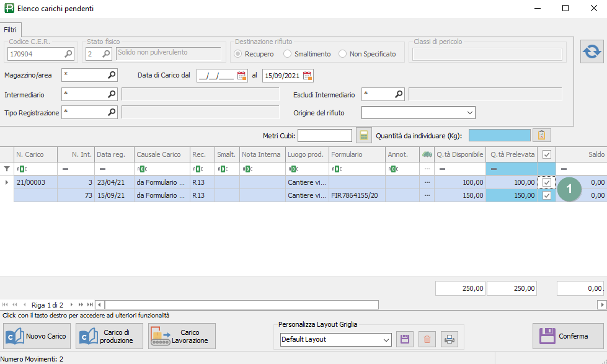Click the calculator icon beside Metri Cubi
Image resolution: width=607 pixels, height=364 pixels.
tap(364, 135)
